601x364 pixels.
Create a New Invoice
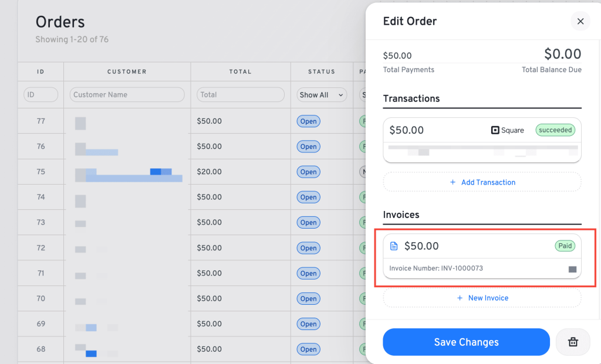click(482, 298)
